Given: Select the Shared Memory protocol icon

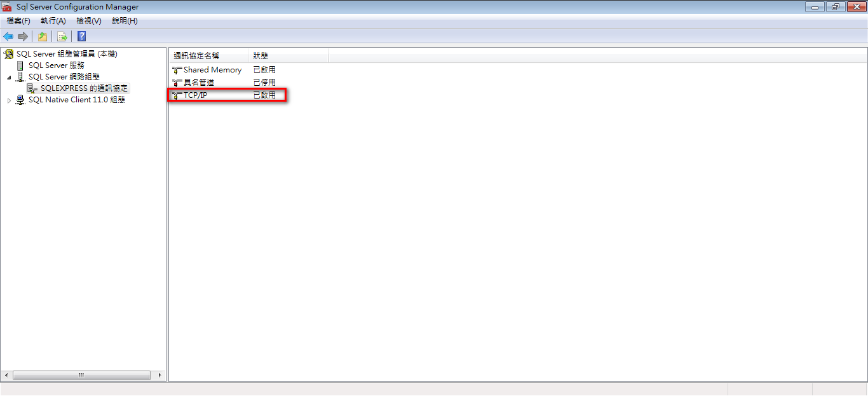Looking at the screenshot, I should tap(177, 70).
